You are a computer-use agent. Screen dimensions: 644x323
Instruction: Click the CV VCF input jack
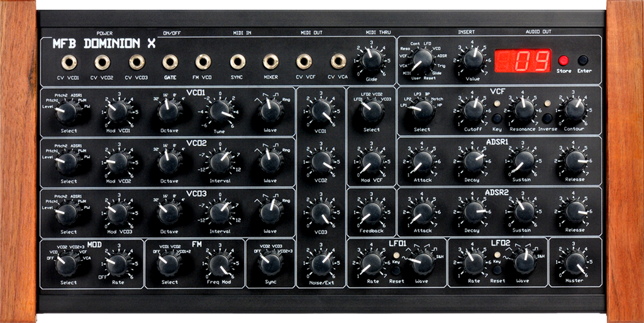click(x=304, y=62)
